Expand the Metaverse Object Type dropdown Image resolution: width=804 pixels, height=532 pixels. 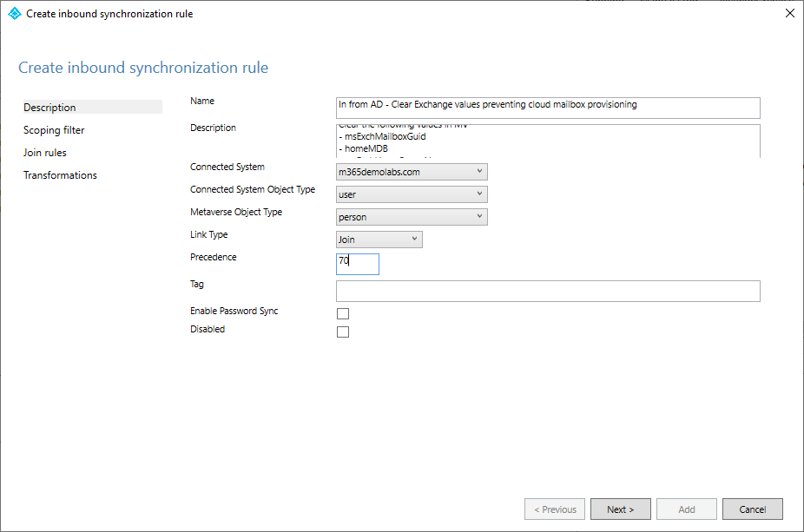(412, 217)
